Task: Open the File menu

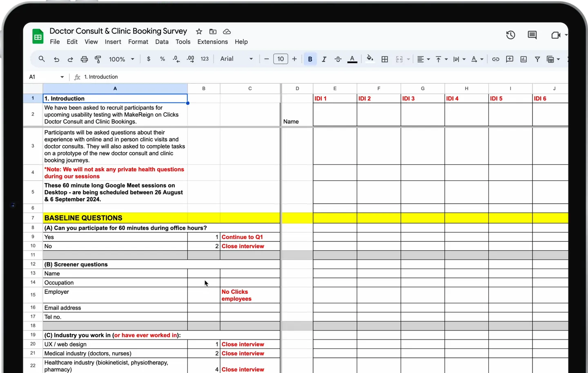Action: (x=55, y=42)
